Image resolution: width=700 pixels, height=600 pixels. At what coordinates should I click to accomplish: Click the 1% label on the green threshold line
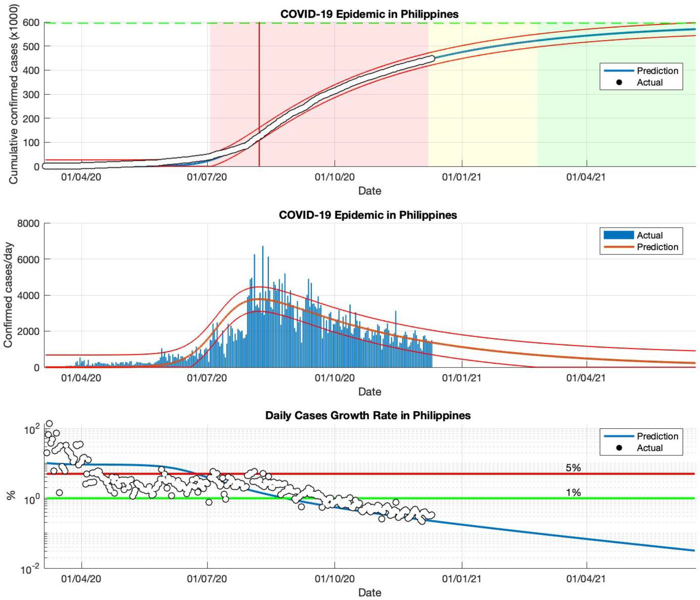point(573,492)
